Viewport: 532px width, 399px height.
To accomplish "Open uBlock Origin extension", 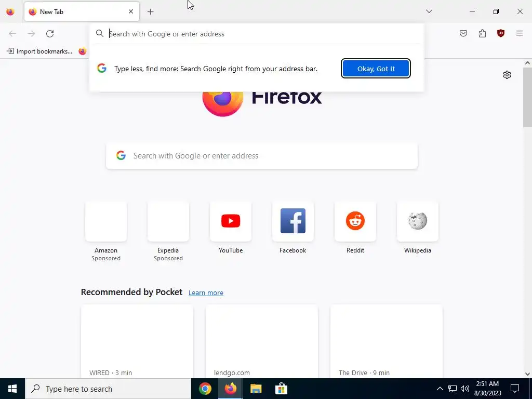I will (501, 33).
